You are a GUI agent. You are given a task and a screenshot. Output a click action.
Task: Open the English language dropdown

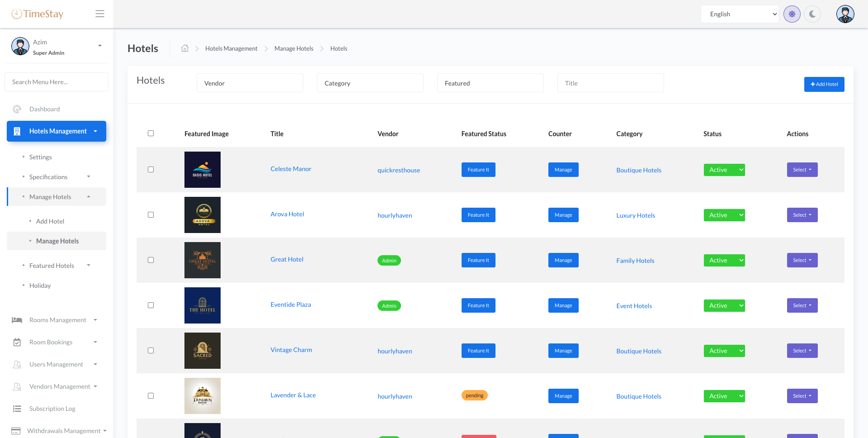point(740,14)
